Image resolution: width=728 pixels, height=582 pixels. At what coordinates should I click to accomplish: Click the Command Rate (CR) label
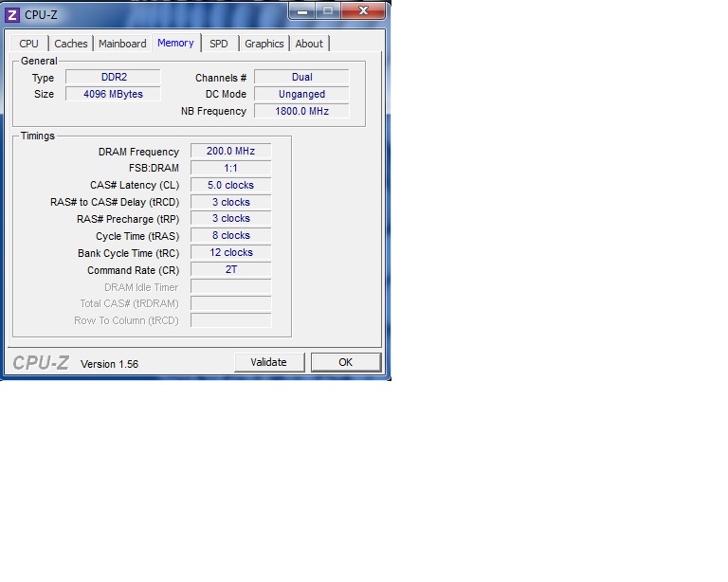click(134, 270)
